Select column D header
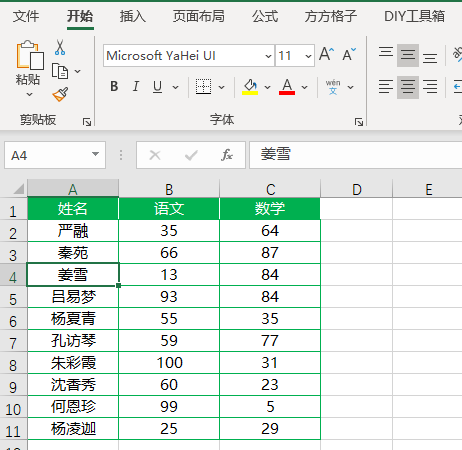Image resolution: width=462 pixels, height=450 pixels. [357, 189]
